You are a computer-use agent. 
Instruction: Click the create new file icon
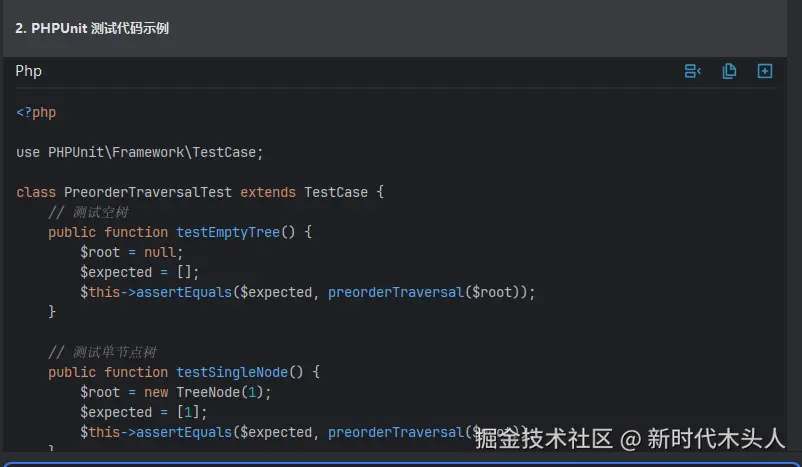(765, 71)
